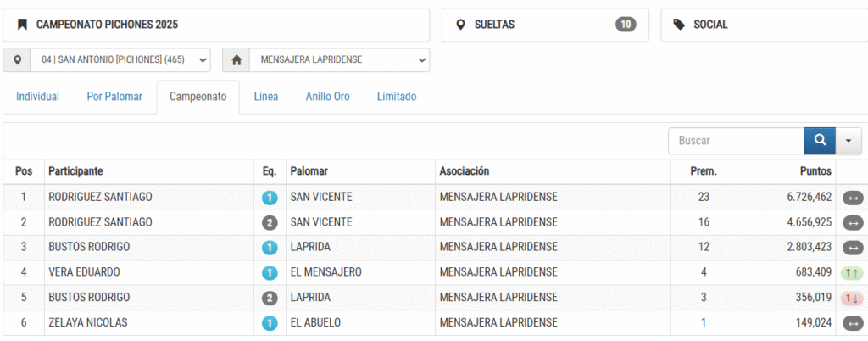The height and width of the screenshot is (341, 868).
Task: Click the Eq. column header
Action: coord(269,171)
